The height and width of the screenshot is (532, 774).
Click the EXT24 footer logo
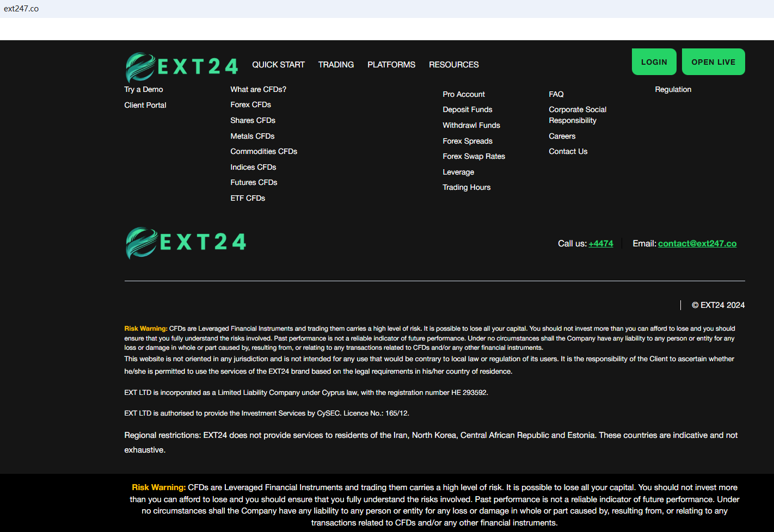(x=186, y=243)
